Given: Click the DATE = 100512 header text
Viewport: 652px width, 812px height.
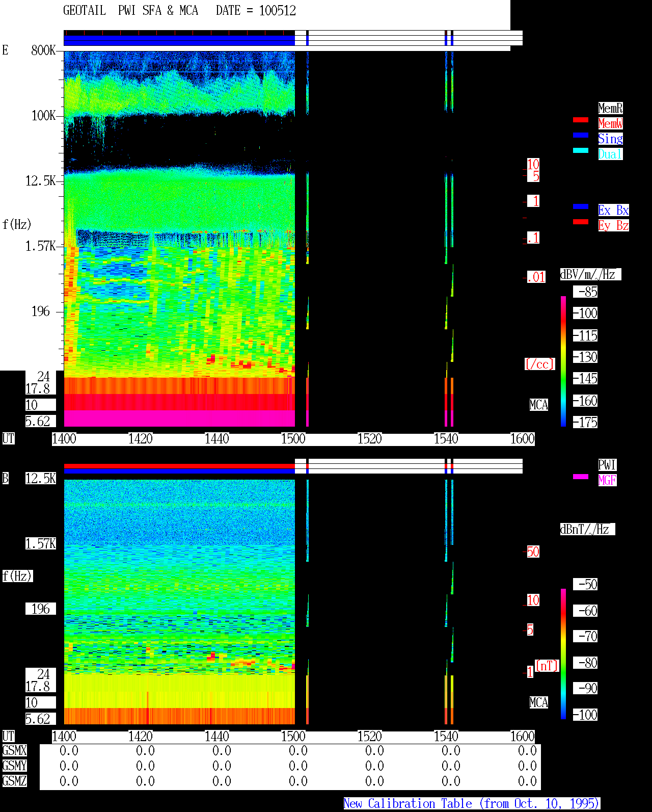Looking at the screenshot, I should tap(256, 11).
